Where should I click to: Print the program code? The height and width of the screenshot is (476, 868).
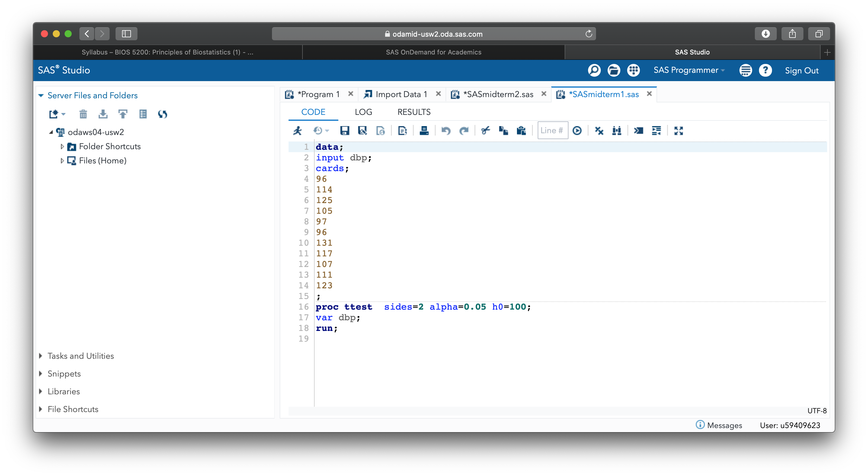point(424,131)
